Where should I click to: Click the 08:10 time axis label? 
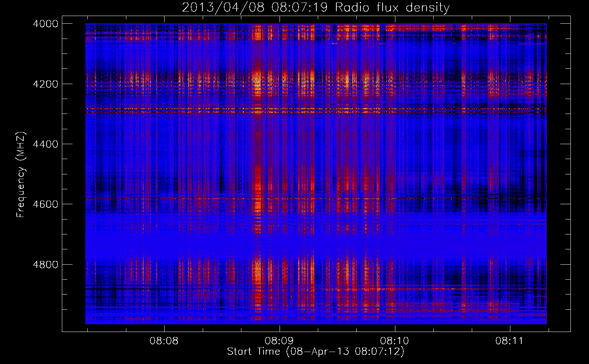395,341
